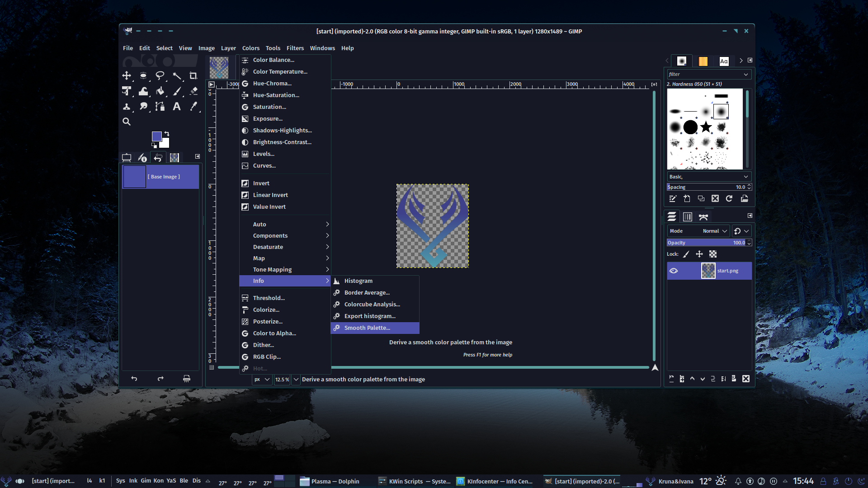Image resolution: width=868 pixels, height=488 pixels.
Task: Clear undo history icon
Action: (x=187, y=379)
